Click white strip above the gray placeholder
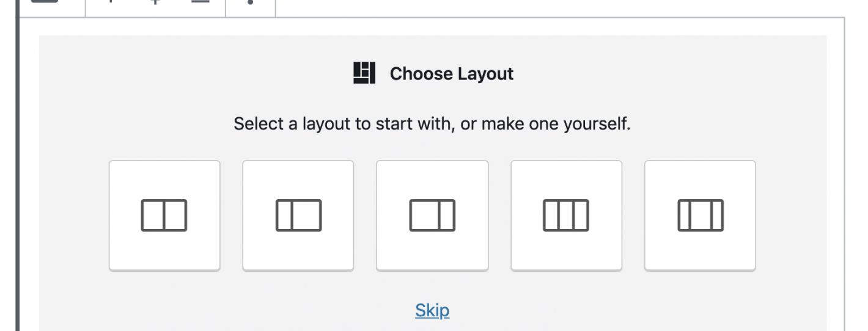This screenshot has width=868, height=331. coord(428,26)
